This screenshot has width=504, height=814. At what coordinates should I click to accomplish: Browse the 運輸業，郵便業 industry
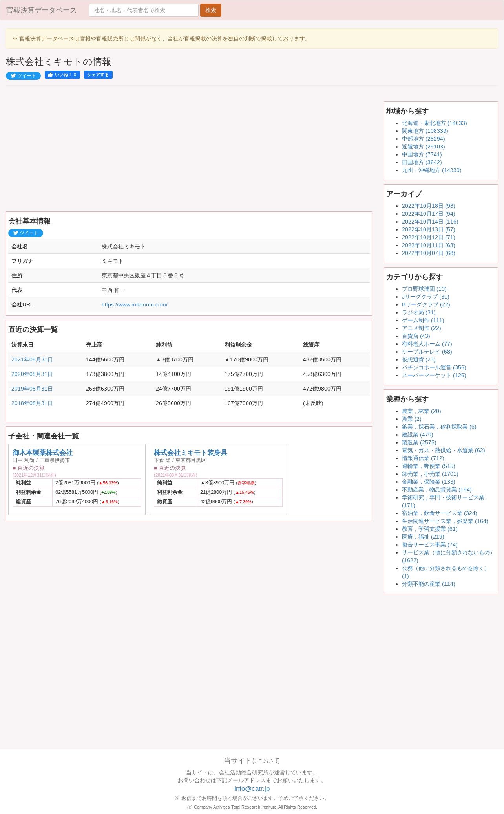(428, 466)
